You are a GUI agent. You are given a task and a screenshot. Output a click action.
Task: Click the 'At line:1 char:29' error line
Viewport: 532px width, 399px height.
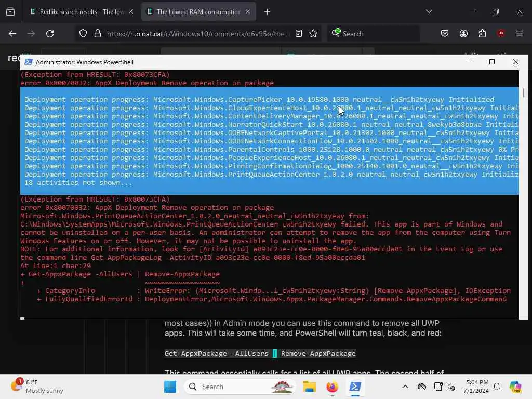56,265
